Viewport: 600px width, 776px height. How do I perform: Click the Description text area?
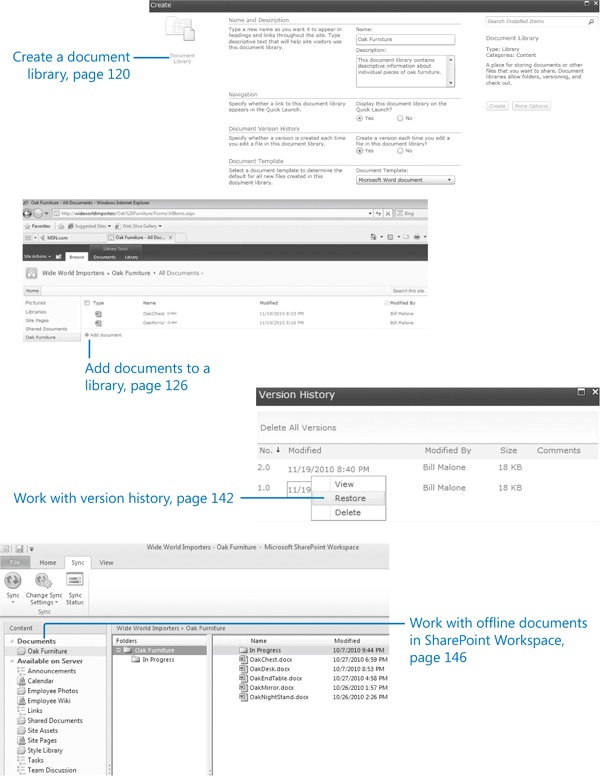[x=405, y=71]
